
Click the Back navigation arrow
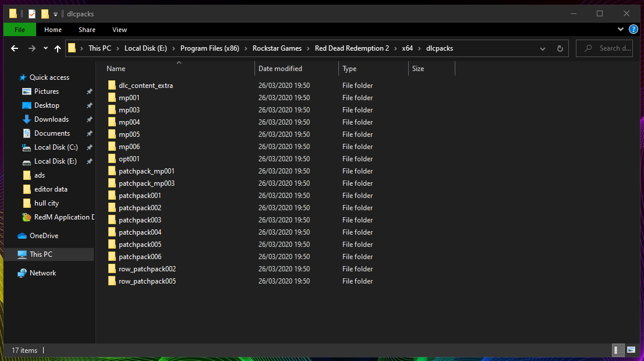[15, 48]
